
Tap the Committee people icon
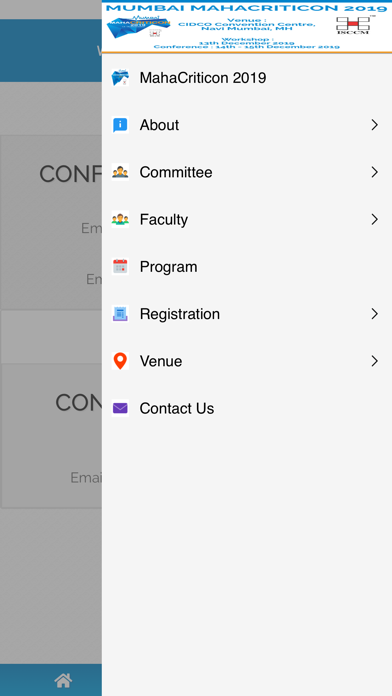[120, 172]
